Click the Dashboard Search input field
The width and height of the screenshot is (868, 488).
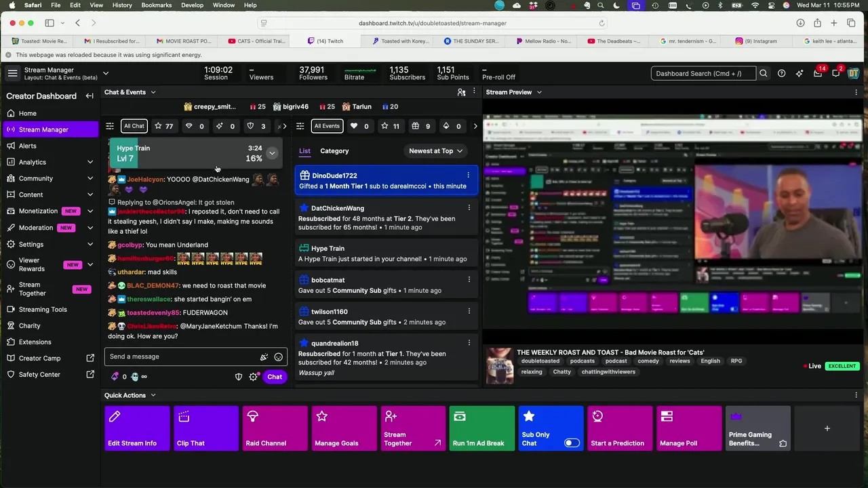[x=703, y=73]
